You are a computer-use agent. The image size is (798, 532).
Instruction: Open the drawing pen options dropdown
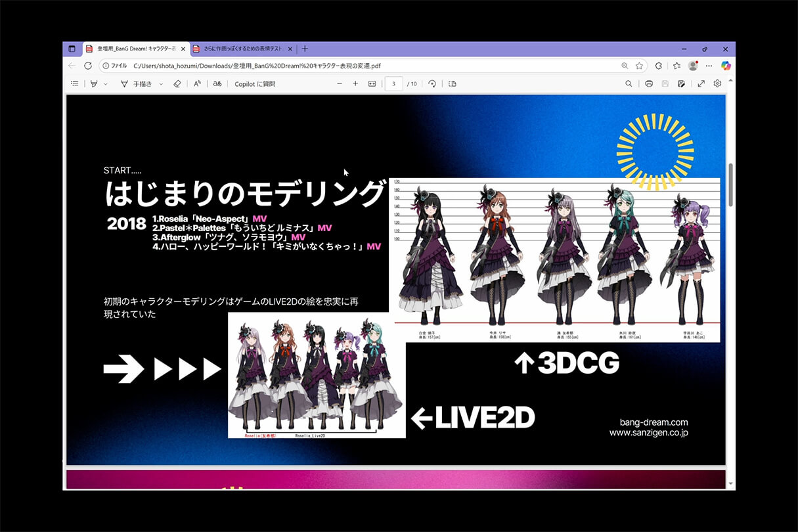160,83
